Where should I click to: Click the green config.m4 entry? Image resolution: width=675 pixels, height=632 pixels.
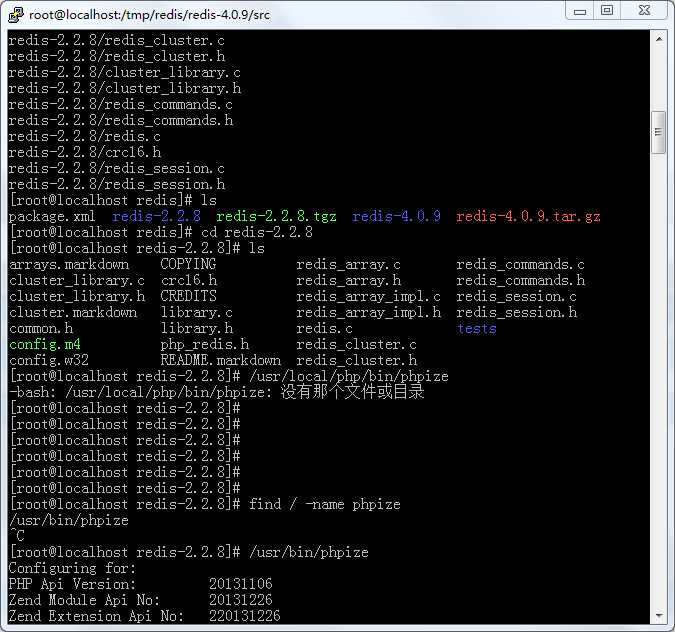click(x=44, y=344)
